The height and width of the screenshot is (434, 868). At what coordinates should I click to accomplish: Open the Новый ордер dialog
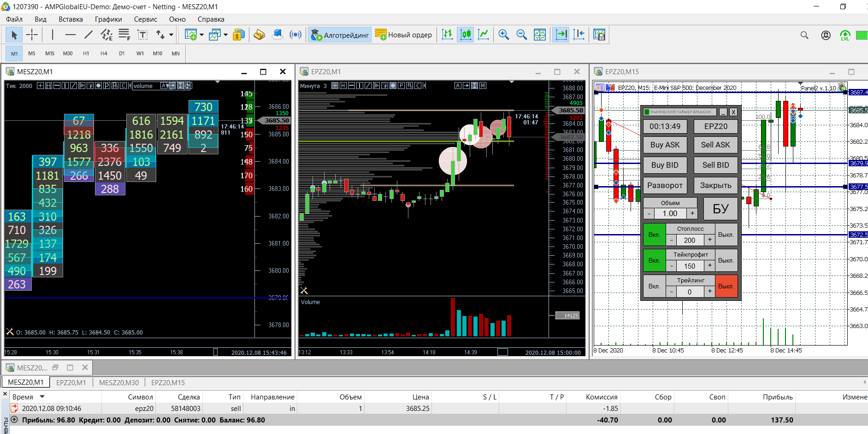pos(404,35)
